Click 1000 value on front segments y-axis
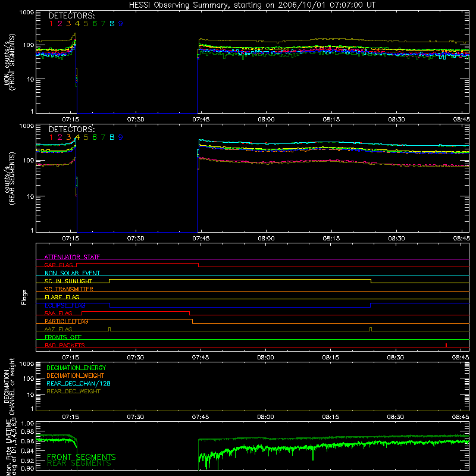 27,12
